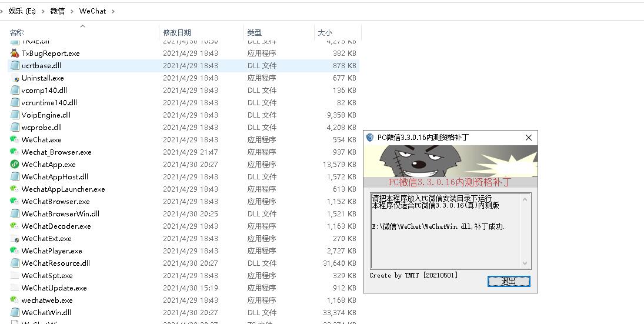Screen dimensions: 644x324
Task: Select file name WeChat.exe
Action: (x=42, y=139)
